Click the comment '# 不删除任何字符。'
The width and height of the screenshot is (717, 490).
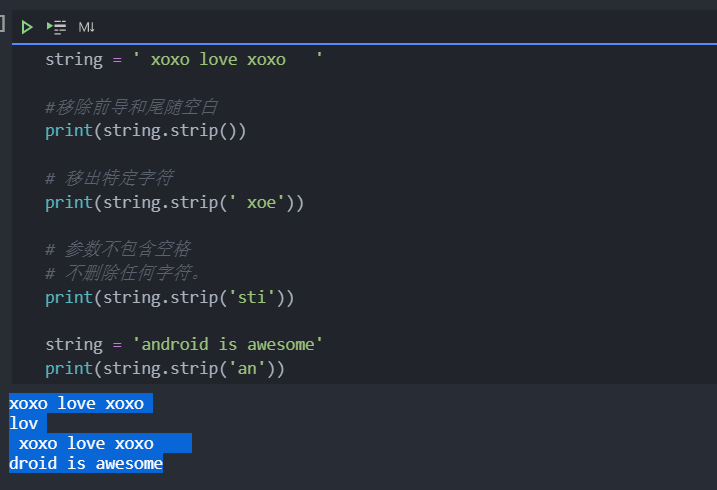pyautogui.click(x=123, y=273)
